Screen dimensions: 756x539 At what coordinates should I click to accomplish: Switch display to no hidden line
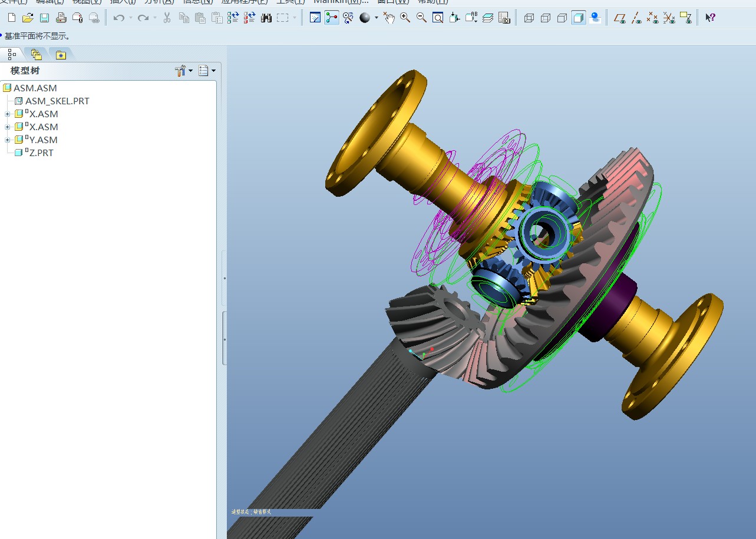click(x=562, y=18)
